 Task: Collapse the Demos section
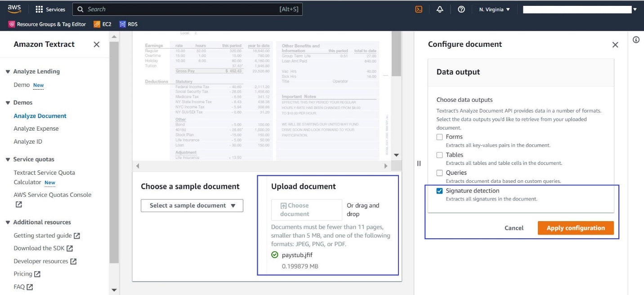(x=8, y=103)
